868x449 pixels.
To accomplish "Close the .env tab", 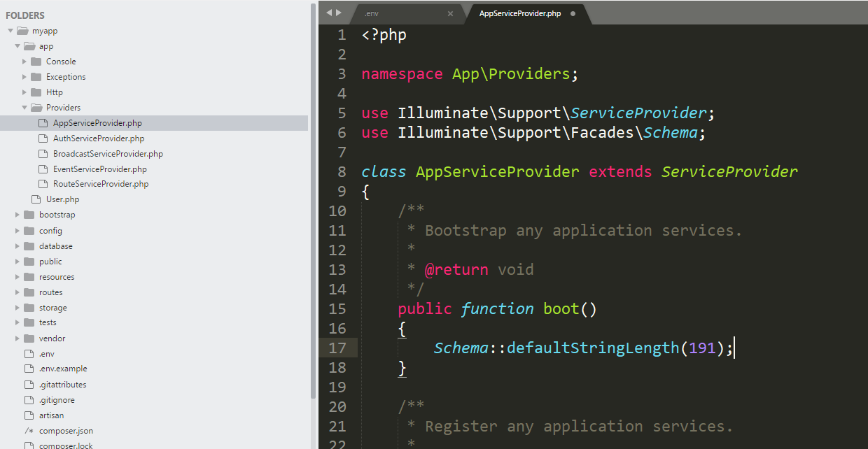I will pos(450,13).
